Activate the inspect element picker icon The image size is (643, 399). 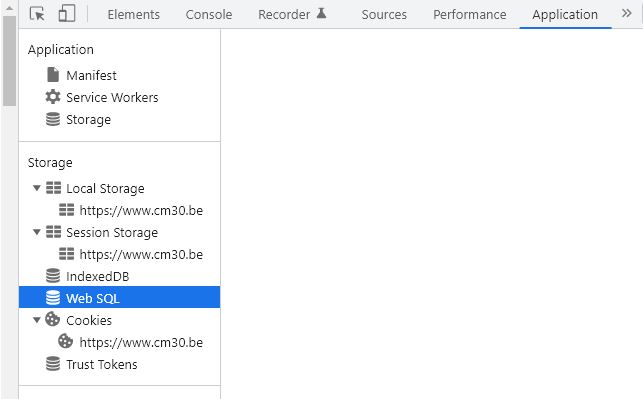tap(37, 14)
